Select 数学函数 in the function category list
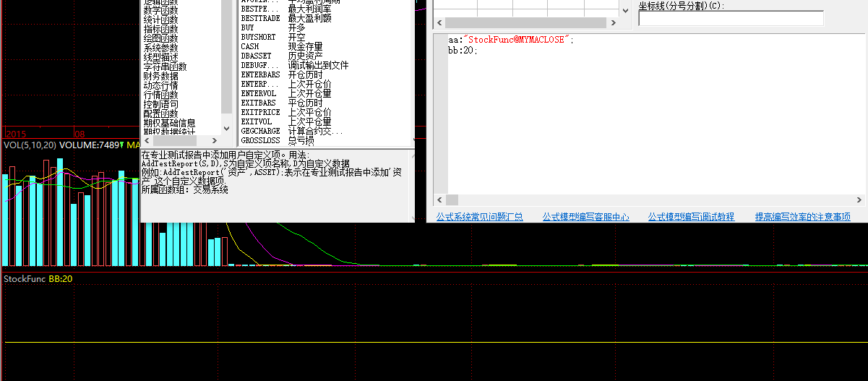Image resolution: width=868 pixels, height=381 pixels. 160,10
